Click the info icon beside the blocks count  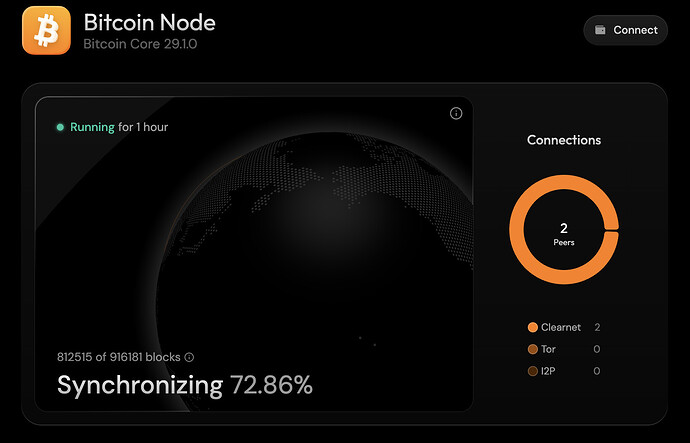[190, 357]
